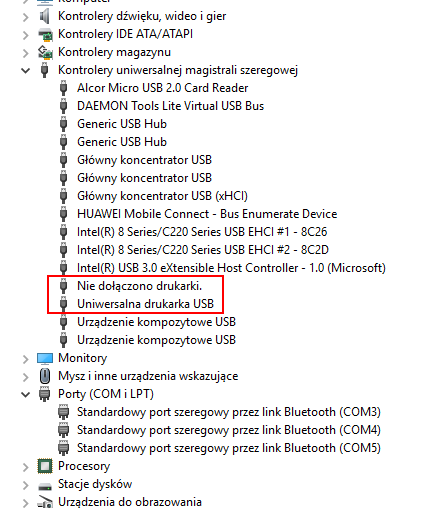Click the Kontrolery magazynu icon
The image size is (447, 508).
pyautogui.click(x=45, y=52)
